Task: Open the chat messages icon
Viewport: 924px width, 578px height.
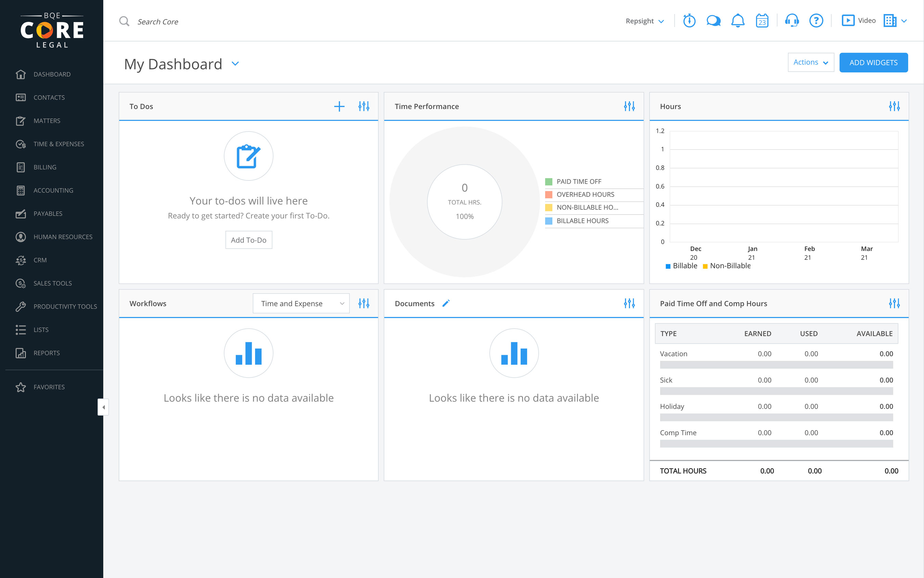Action: click(x=713, y=21)
